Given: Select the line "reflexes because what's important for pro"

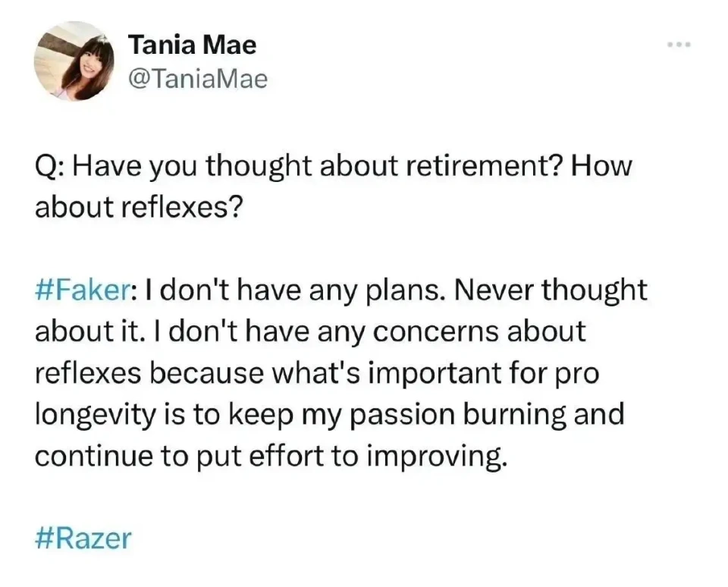Looking at the screenshot, I should [x=317, y=373].
